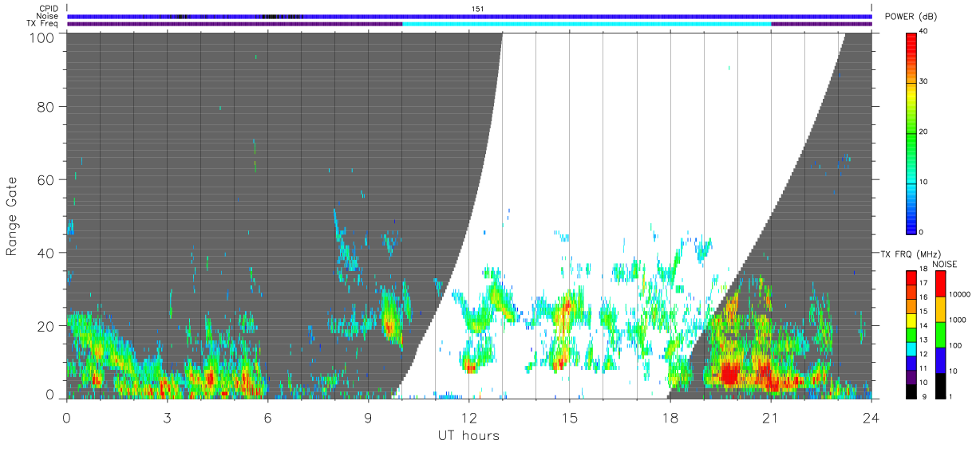The width and height of the screenshot is (980, 452).
Task: Click the 'TX Freq' row label
Action: click(44, 24)
